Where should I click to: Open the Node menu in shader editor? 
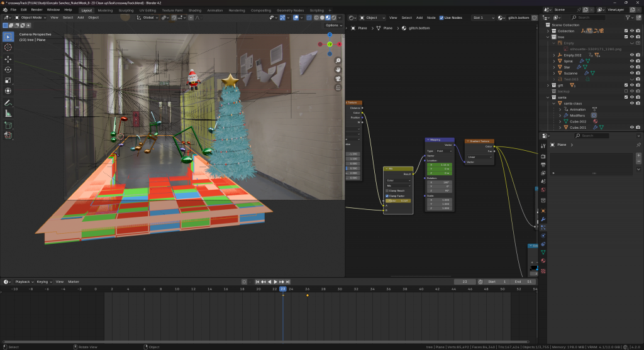(x=431, y=18)
